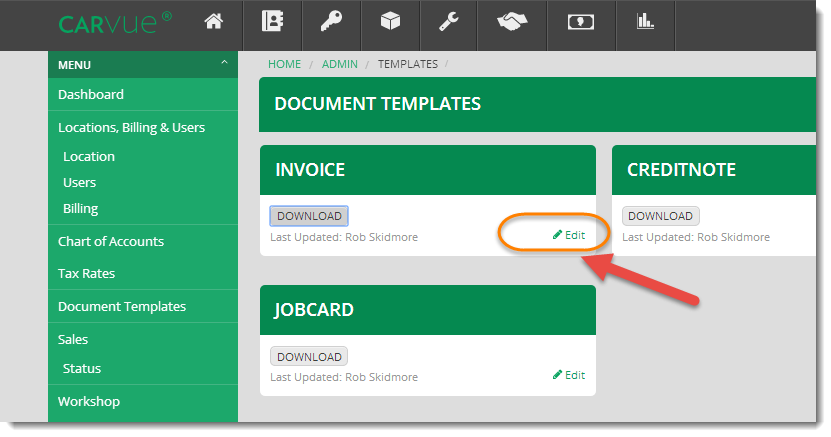831x437 pixels.
Task: Click the CarVue logo
Action: 115,23
